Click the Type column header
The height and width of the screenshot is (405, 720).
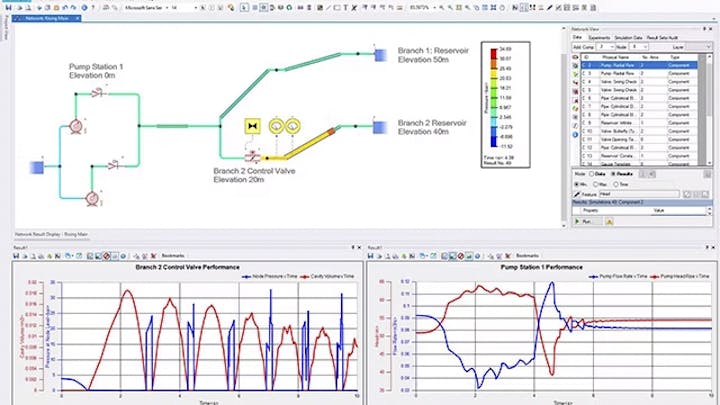(675, 57)
